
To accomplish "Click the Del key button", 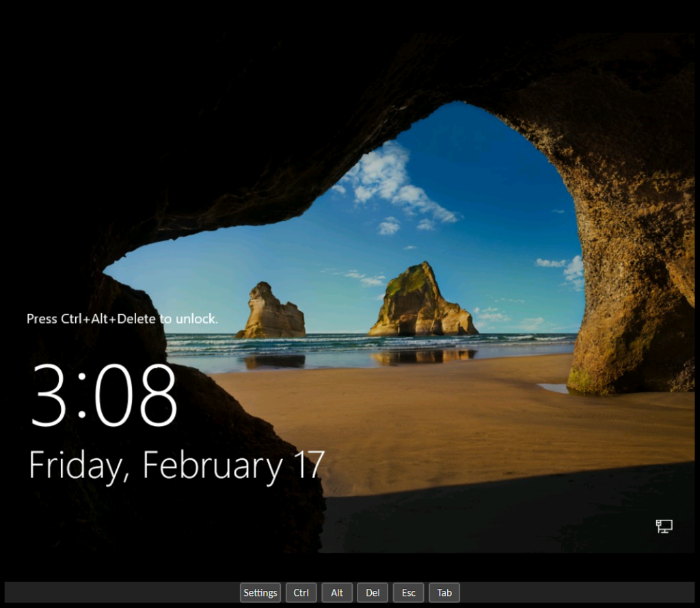I will coord(373,592).
